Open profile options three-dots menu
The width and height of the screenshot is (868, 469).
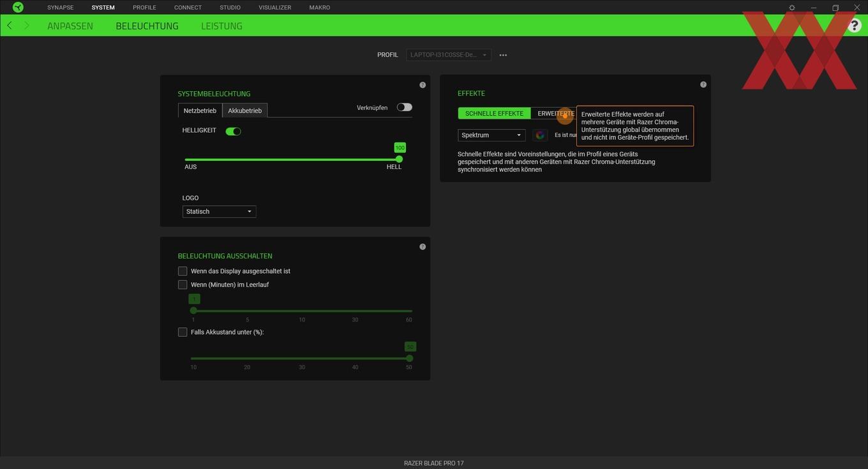(503, 55)
